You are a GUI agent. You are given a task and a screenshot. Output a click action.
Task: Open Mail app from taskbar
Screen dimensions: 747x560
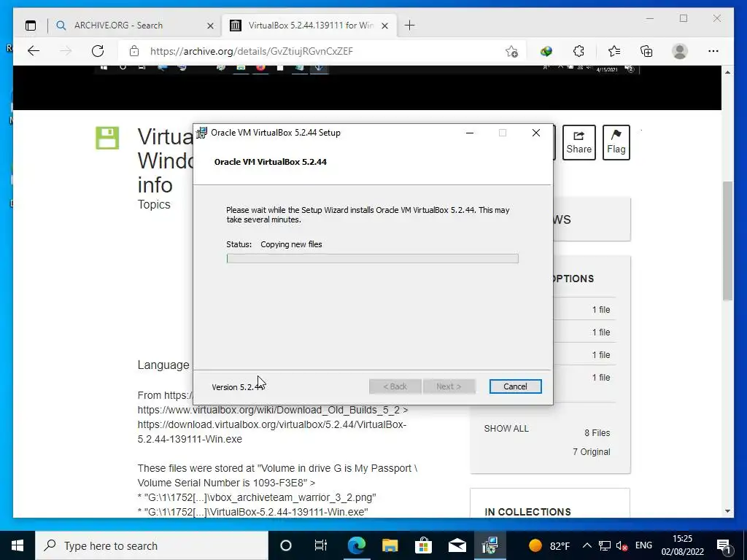pyautogui.click(x=457, y=545)
